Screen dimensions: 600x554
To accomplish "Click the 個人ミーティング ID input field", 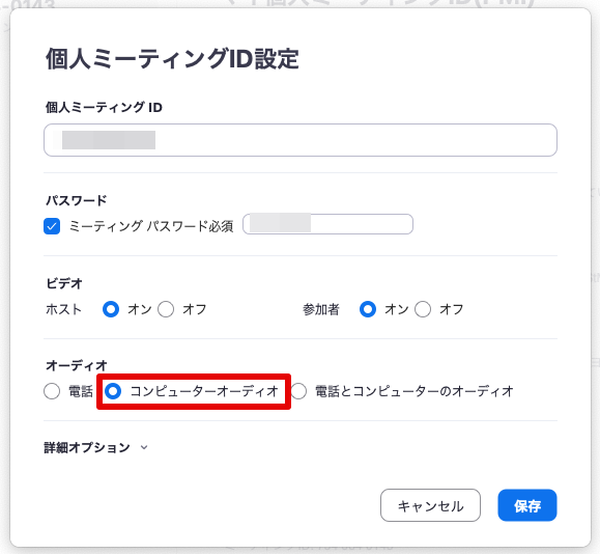I will (x=300, y=140).
